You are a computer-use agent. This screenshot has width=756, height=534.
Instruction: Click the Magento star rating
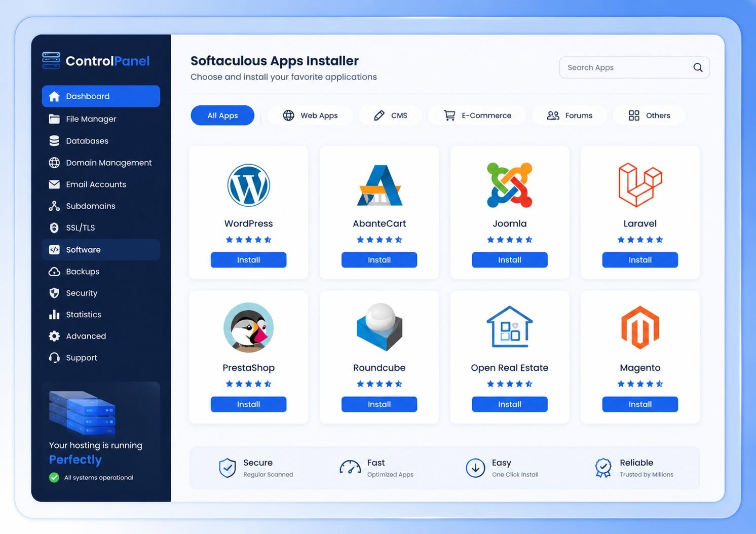(640, 384)
